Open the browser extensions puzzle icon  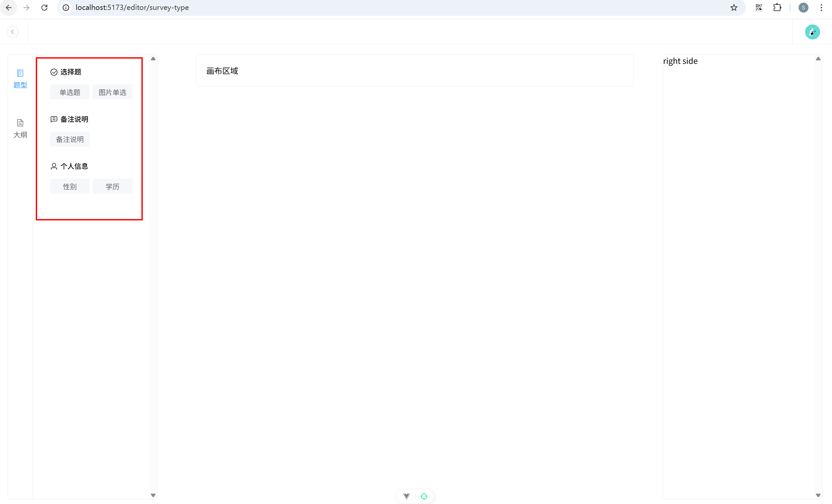tap(777, 7)
